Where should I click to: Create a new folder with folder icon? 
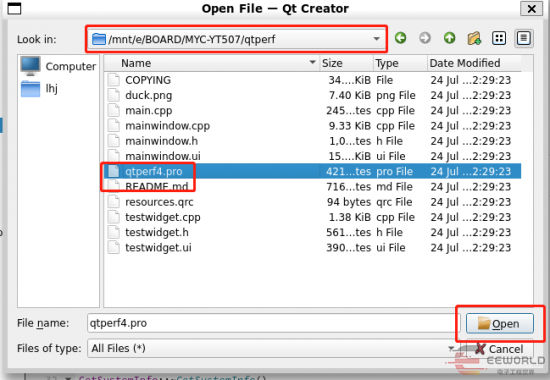pyautogui.click(x=474, y=38)
